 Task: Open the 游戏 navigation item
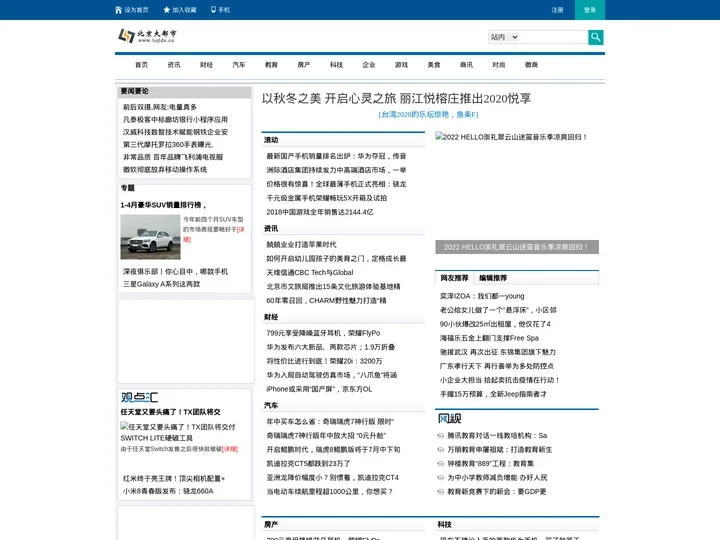(x=401, y=65)
